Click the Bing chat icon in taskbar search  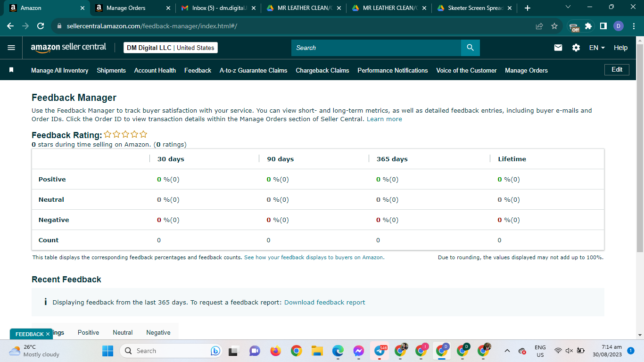(x=215, y=351)
